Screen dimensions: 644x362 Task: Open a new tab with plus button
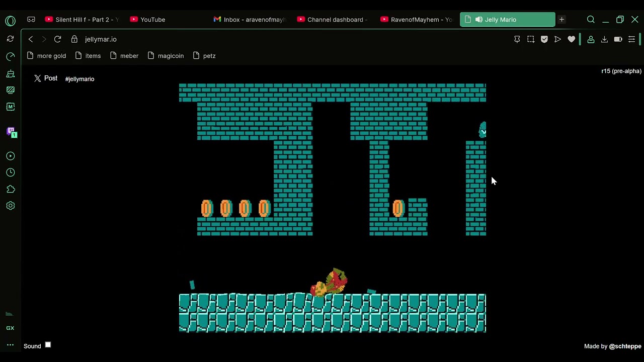(x=561, y=20)
